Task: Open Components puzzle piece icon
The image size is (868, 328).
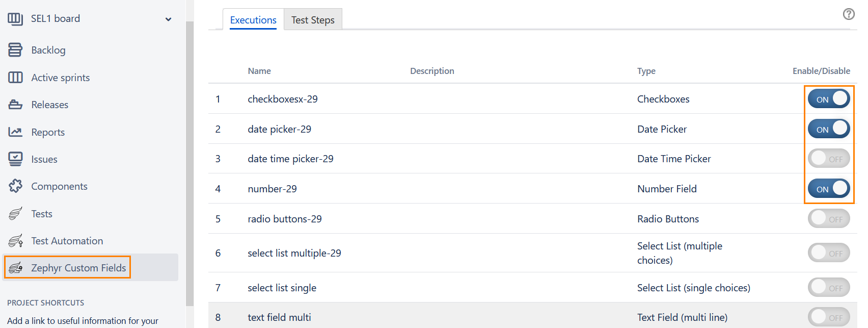Action: 15,186
